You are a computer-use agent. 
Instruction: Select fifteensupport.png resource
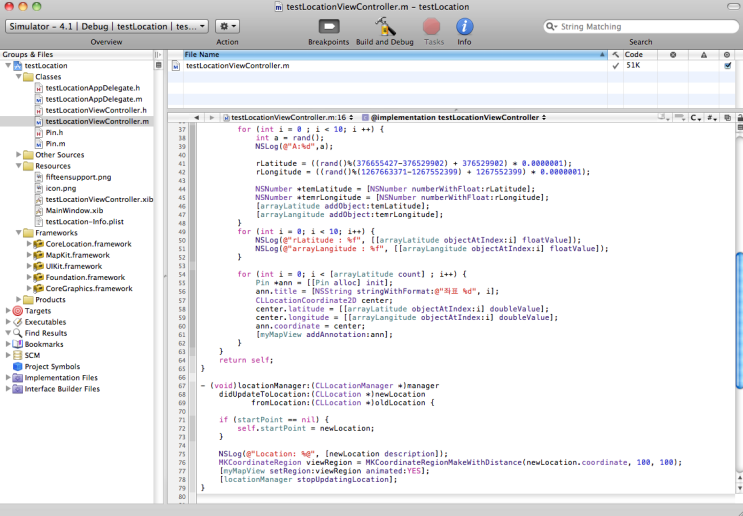pyautogui.click(x=78, y=177)
